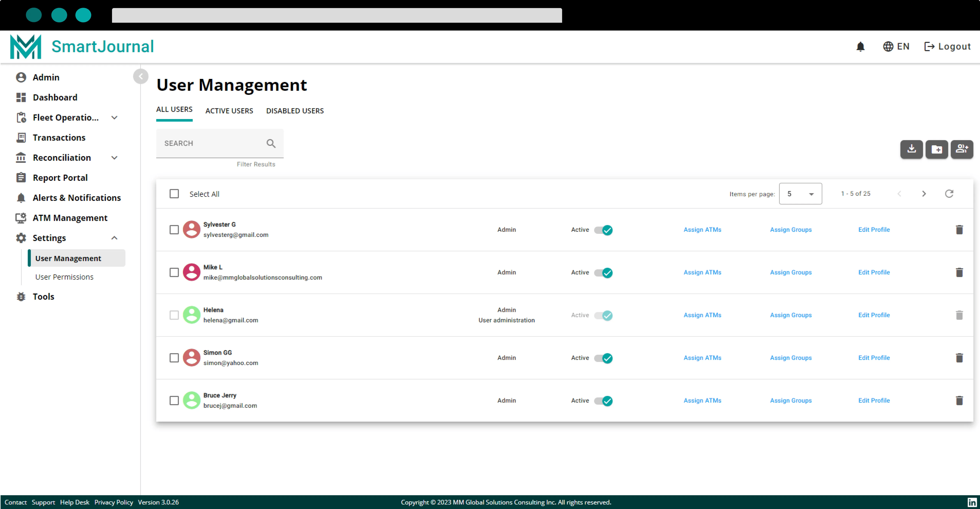The image size is (980, 509).
Task: Collapse the sidebar with arrow button
Action: (141, 77)
